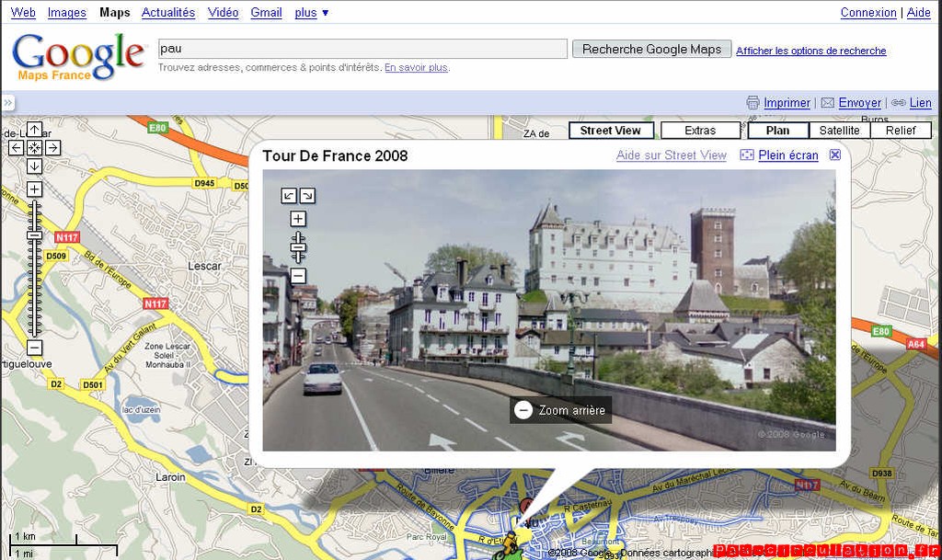
Task: Expand the collapsed left side panel
Action: [7, 103]
